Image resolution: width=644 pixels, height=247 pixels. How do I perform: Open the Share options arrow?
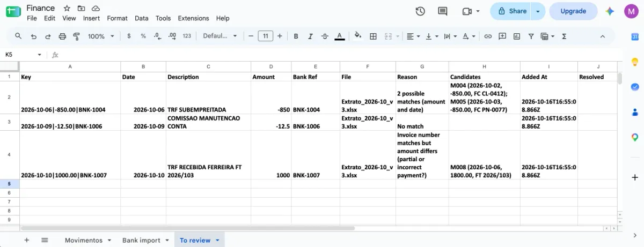coord(538,11)
